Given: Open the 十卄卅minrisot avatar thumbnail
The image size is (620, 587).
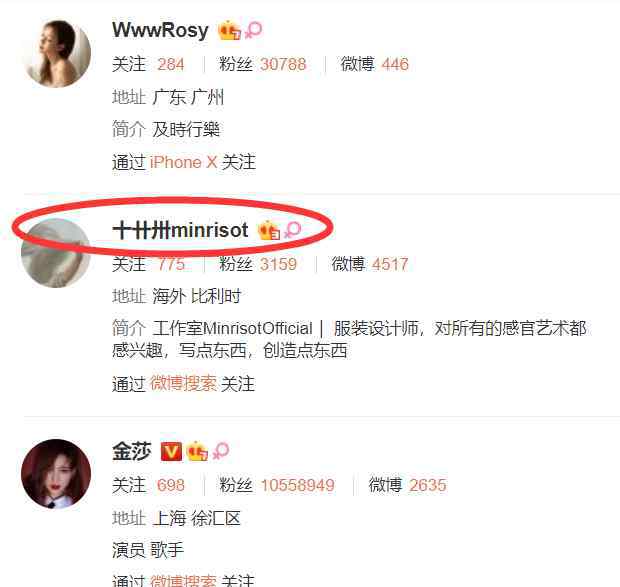Looking at the screenshot, I should click(x=56, y=253).
